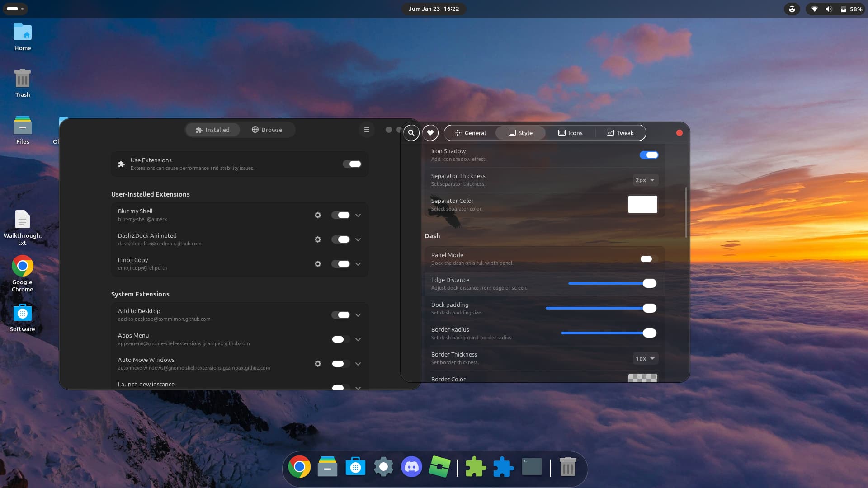Click the Installed button
Image resolution: width=868 pixels, height=488 pixels.
212,130
